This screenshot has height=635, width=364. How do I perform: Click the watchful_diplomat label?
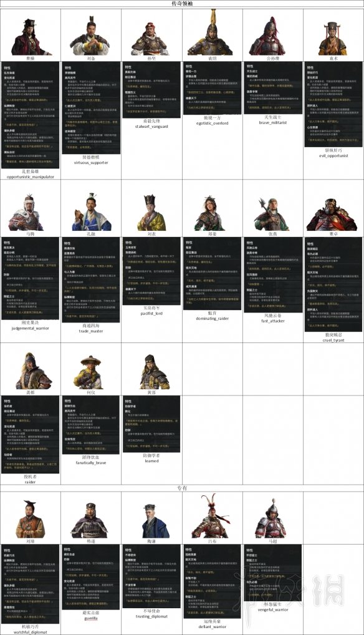[30, 632]
